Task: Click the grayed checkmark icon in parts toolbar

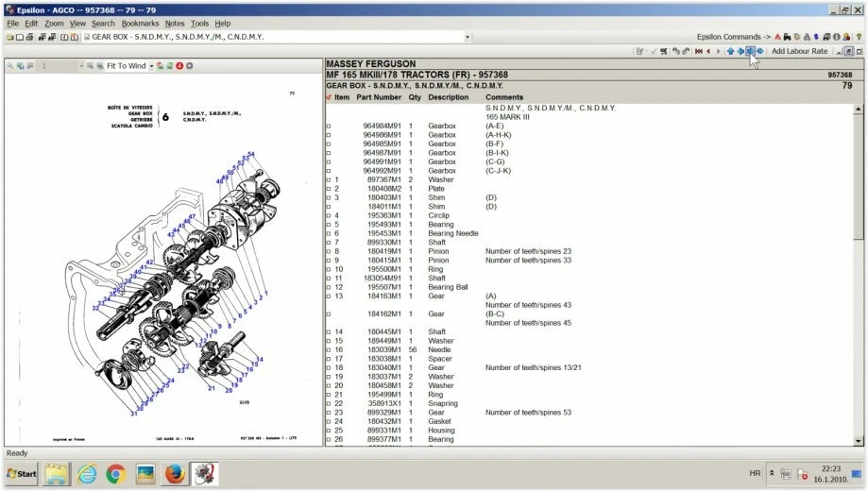Action: click(654, 51)
